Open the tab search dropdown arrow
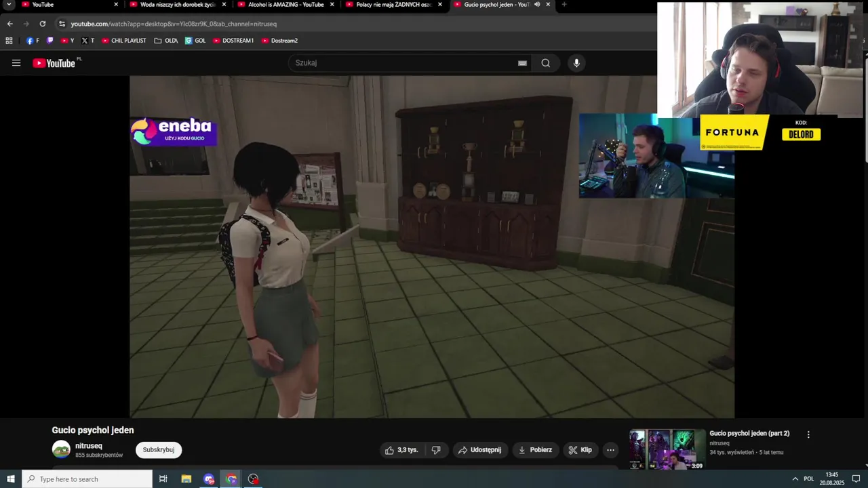Screen dimensions: 868x488 [9, 5]
